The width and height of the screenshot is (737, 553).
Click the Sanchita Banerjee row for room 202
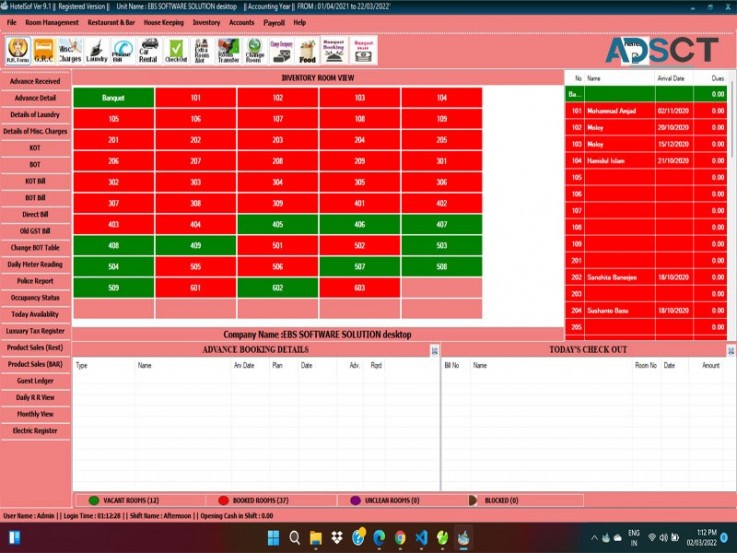pyautogui.click(x=646, y=277)
